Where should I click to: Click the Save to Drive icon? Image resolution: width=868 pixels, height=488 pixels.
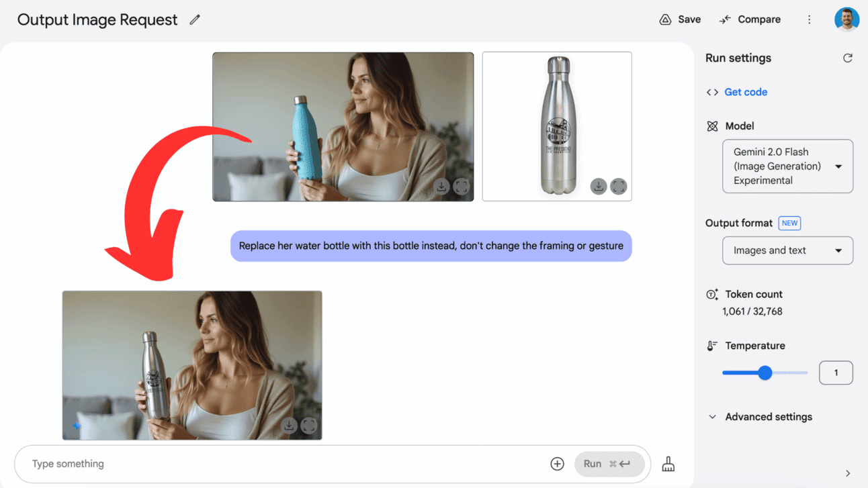665,19
